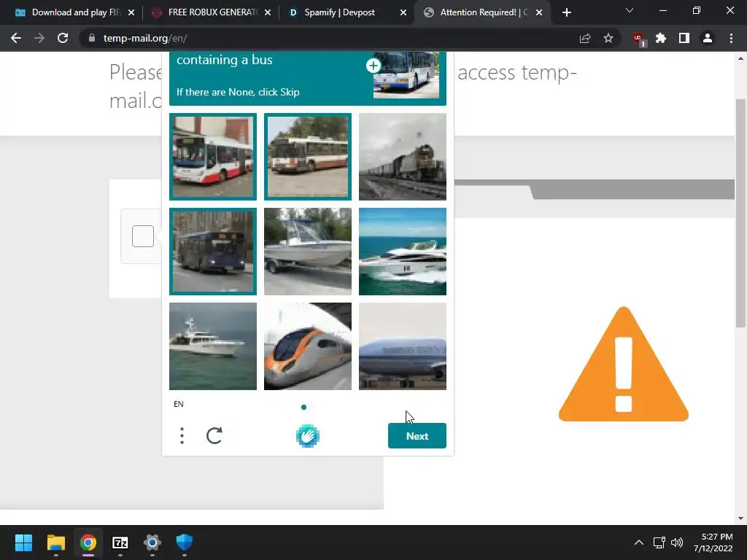Open the volume speaker tray icon

[x=676, y=542]
